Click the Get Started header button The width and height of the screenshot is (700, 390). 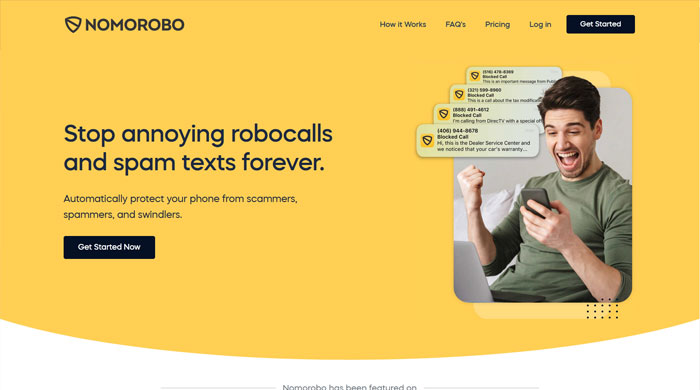point(600,24)
